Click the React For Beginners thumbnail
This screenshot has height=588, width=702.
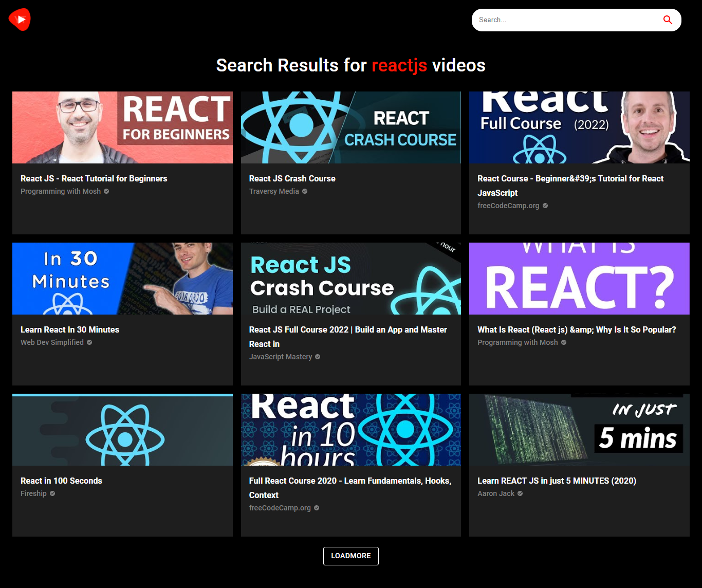(x=122, y=127)
